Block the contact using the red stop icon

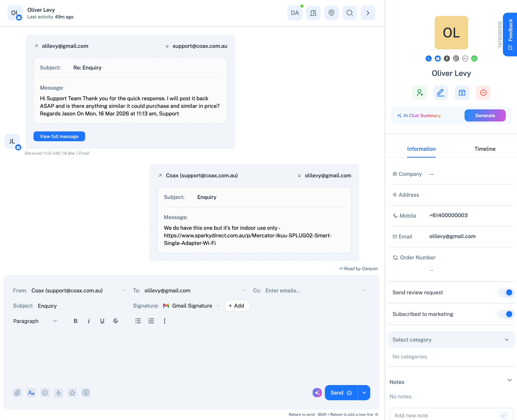point(483,93)
